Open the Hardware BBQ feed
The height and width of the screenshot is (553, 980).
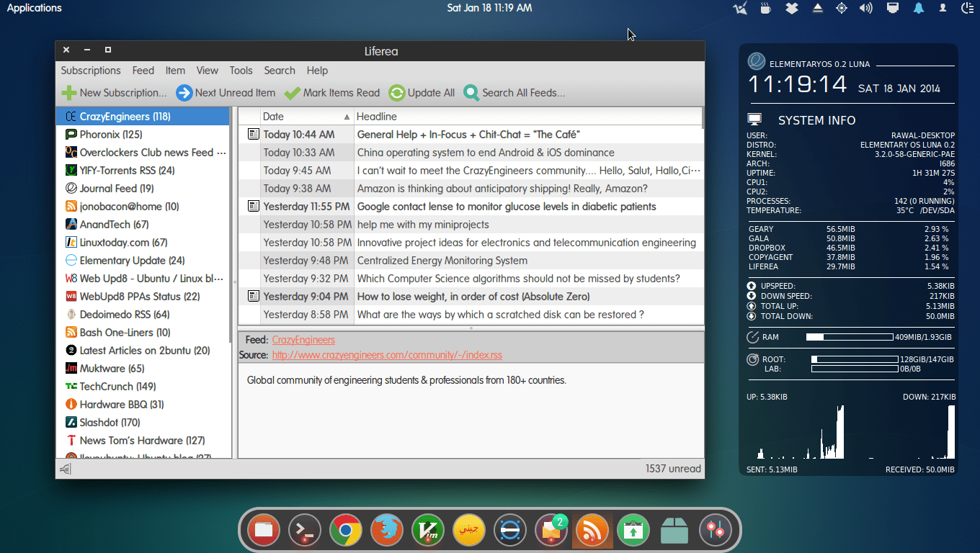point(143,405)
